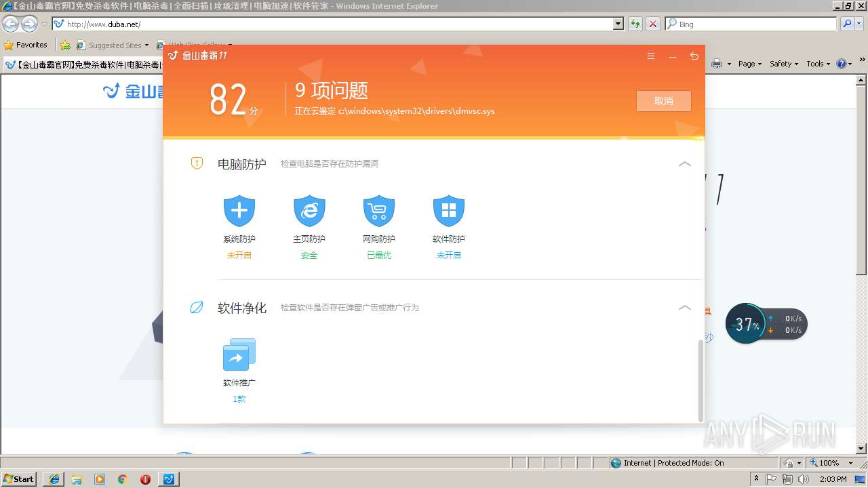Click the network tray icon
This screenshot has width=868, height=488.
click(787, 479)
